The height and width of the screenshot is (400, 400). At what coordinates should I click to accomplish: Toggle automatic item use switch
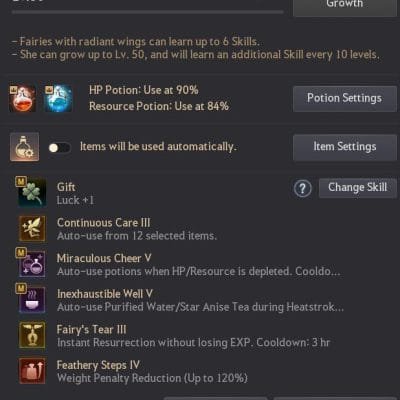pos(59,148)
